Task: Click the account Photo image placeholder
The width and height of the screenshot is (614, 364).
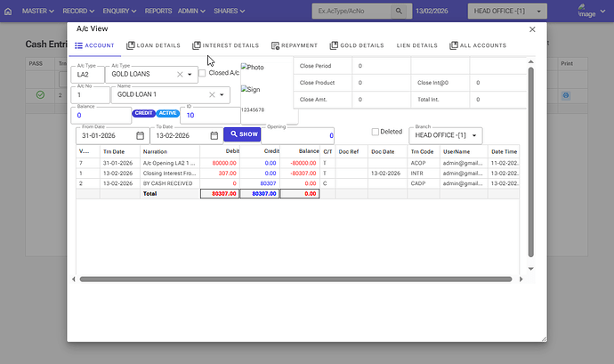Action: (253, 68)
